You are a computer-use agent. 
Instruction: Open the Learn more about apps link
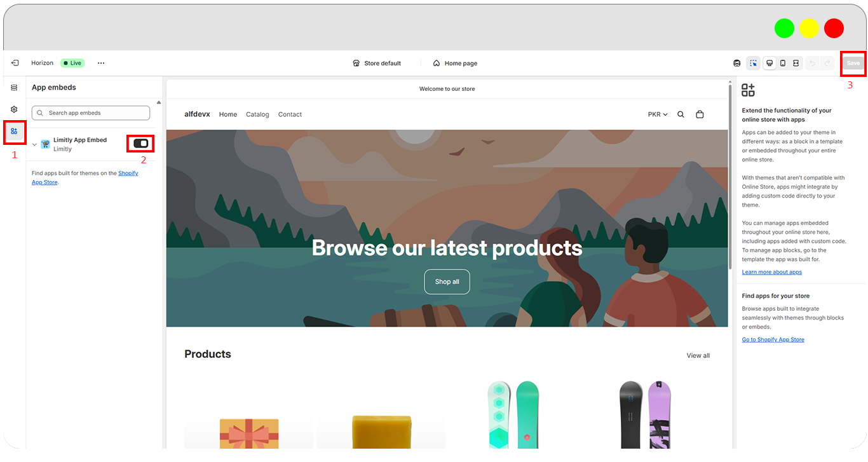point(771,272)
